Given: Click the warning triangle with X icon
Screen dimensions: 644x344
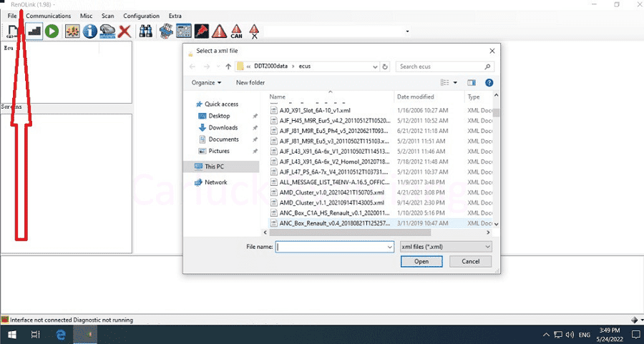Looking at the screenshot, I should tap(254, 31).
